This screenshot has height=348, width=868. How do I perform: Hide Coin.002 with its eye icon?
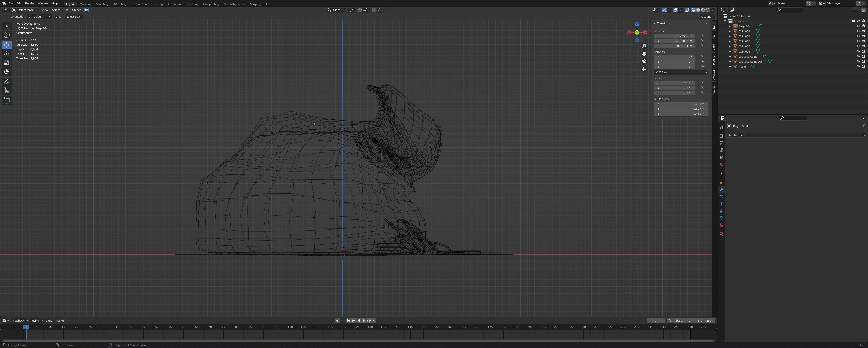[x=858, y=31]
